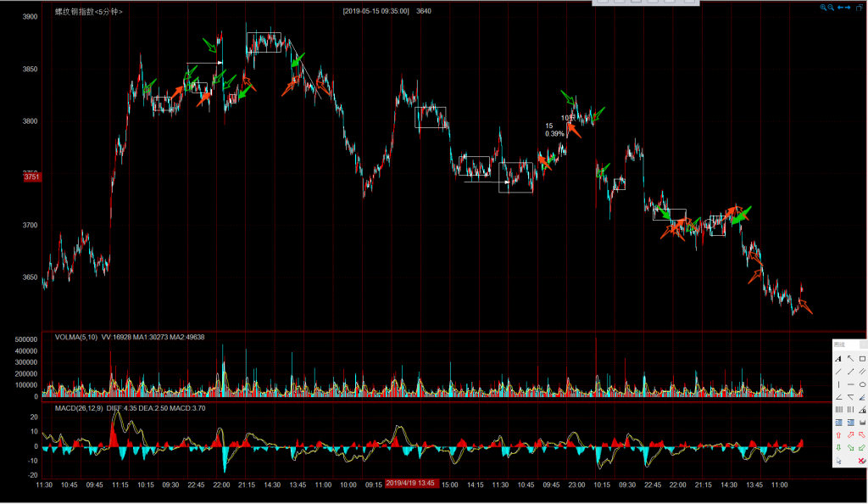The height and width of the screenshot is (504, 868).
Task: Select the angle drawing tool
Action: (838, 397)
